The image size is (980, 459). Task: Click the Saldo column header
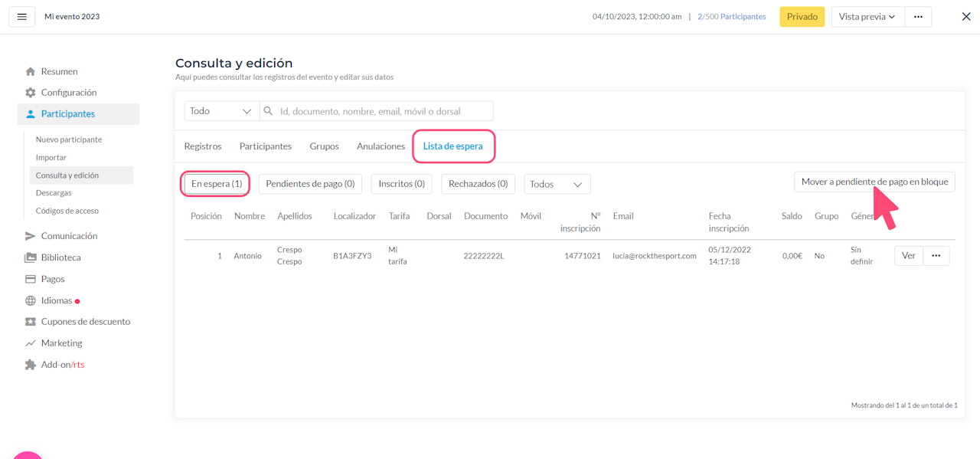[792, 216]
